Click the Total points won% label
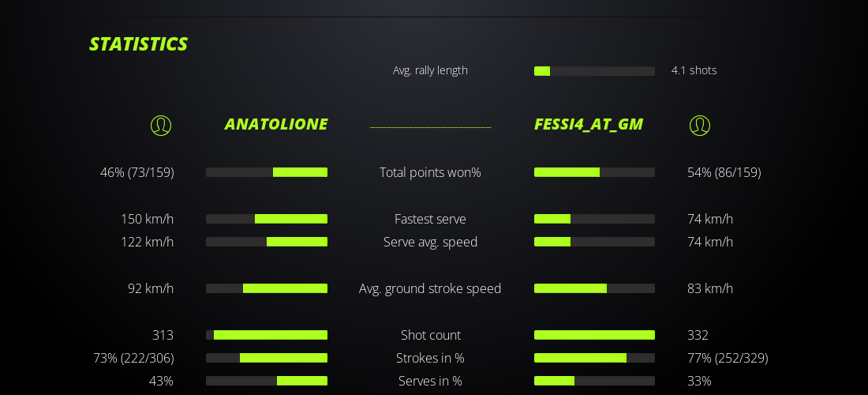Screen dimensions: 868x395 coord(430,172)
